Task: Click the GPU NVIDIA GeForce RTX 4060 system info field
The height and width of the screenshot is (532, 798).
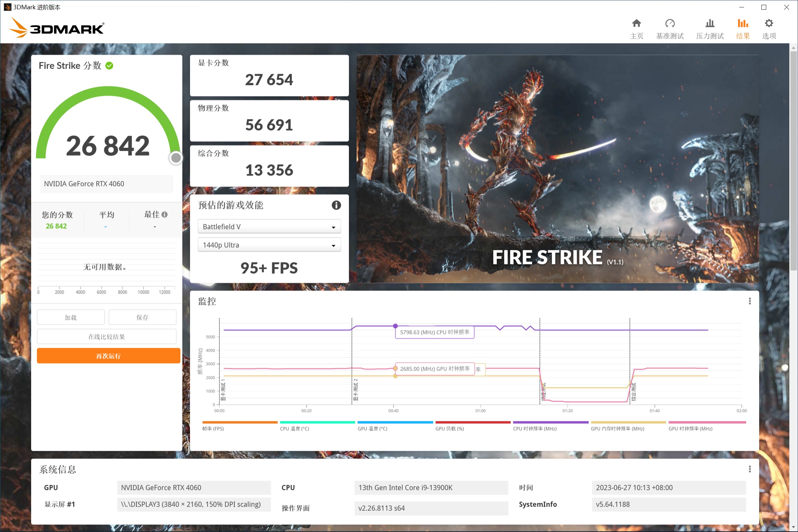Action: coord(194,487)
